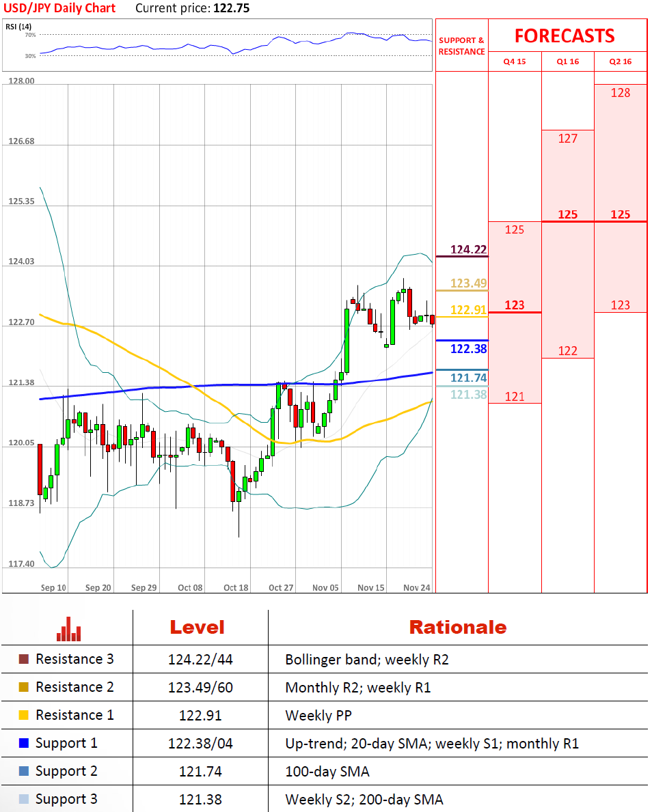Select the 'Support 2' row label
Image resolution: width=652 pixels, height=812 pixels.
[x=66, y=772]
